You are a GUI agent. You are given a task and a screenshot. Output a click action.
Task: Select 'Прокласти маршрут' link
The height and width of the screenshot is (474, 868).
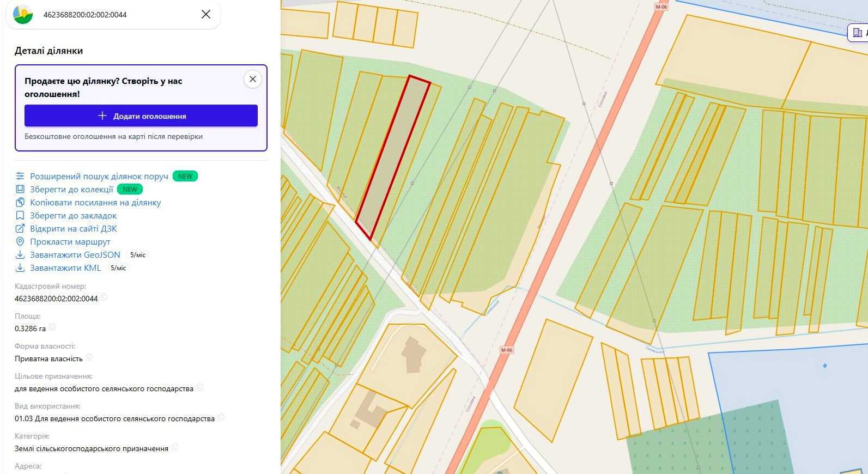coord(70,241)
